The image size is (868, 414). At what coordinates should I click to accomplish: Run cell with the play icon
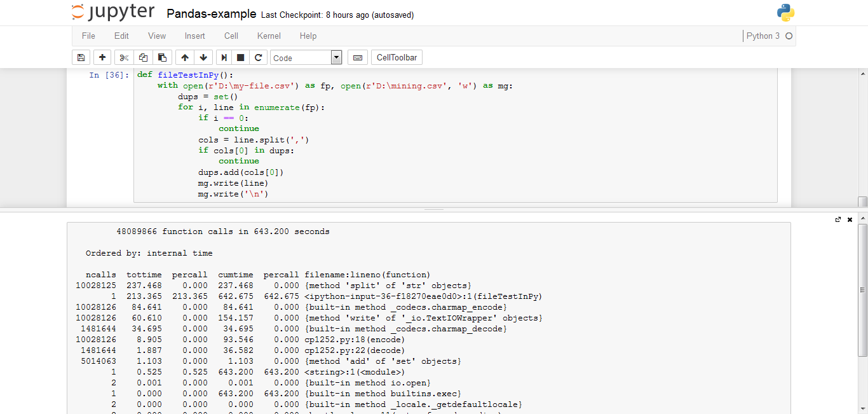[224, 58]
